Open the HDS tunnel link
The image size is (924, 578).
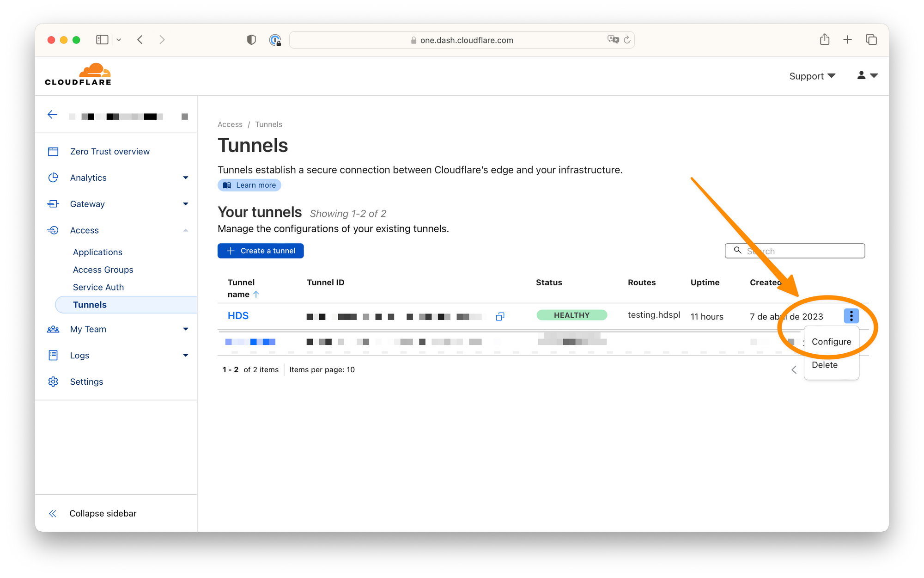238,316
